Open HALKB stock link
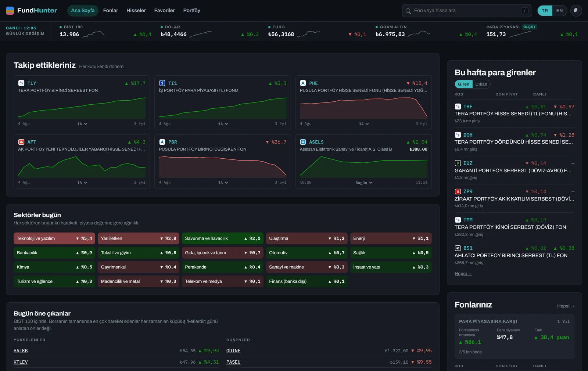The height and width of the screenshot is (371, 588). (21, 351)
